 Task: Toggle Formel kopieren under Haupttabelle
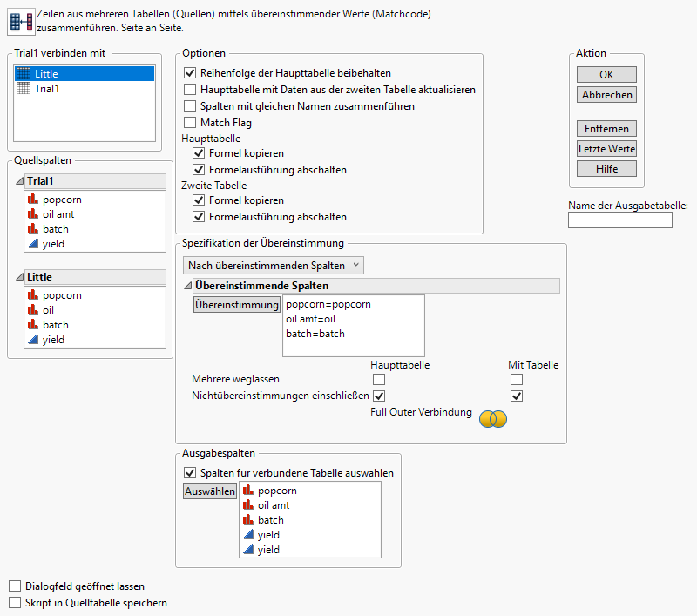pyautogui.click(x=199, y=153)
